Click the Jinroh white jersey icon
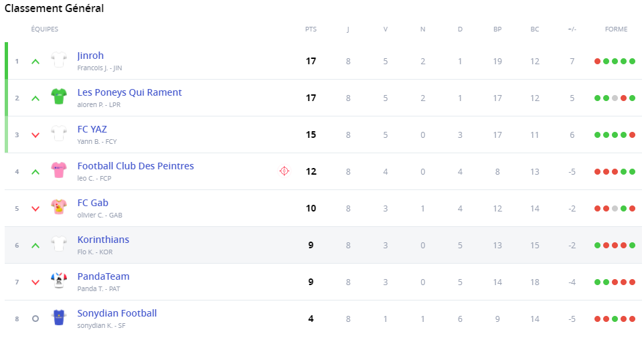The image size is (644, 342). pyautogui.click(x=59, y=61)
